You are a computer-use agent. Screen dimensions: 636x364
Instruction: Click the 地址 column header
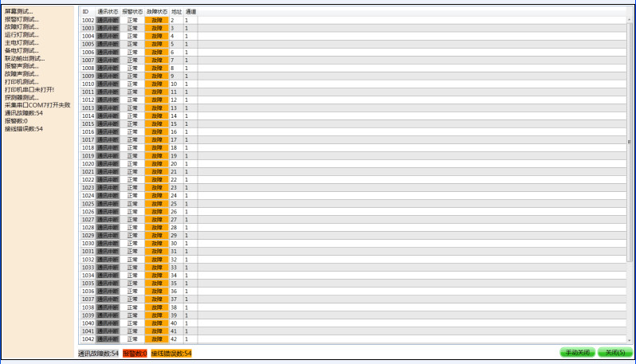[x=176, y=12]
